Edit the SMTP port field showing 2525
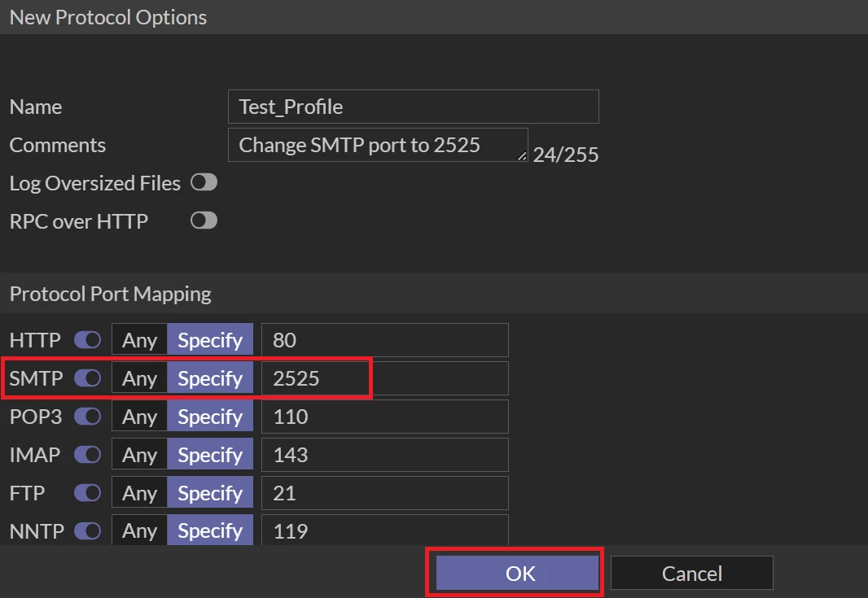Viewport: 868px width, 598px height. pyautogui.click(x=384, y=378)
